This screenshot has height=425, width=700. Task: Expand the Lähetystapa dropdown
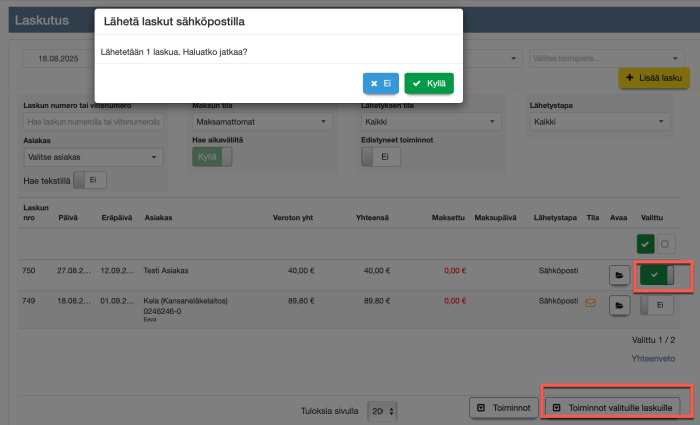pyautogui.click(x=598, y=121)
